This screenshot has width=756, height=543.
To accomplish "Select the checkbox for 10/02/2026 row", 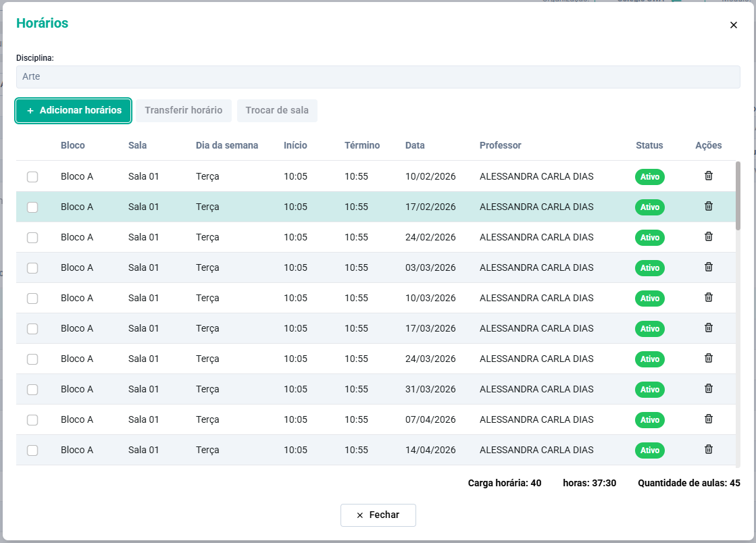I will (x=32, y=177).
